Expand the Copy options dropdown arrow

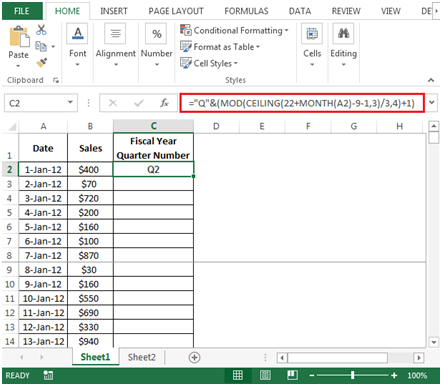53,46
